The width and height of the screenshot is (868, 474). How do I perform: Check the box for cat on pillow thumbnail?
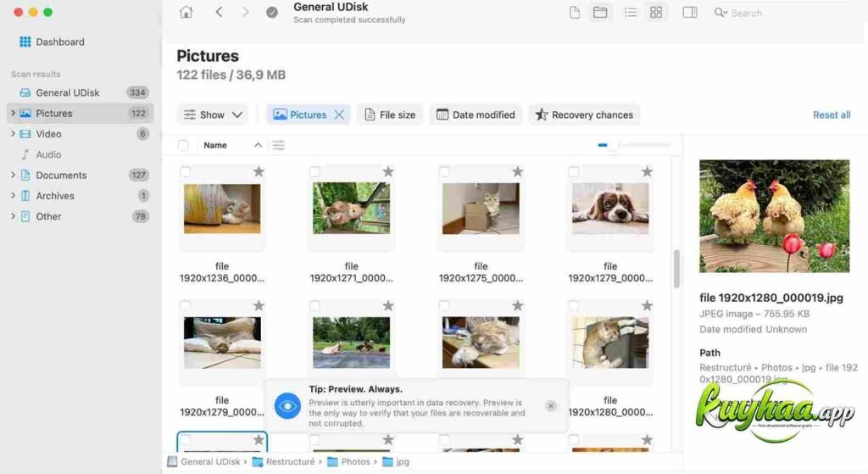point(186,305)
